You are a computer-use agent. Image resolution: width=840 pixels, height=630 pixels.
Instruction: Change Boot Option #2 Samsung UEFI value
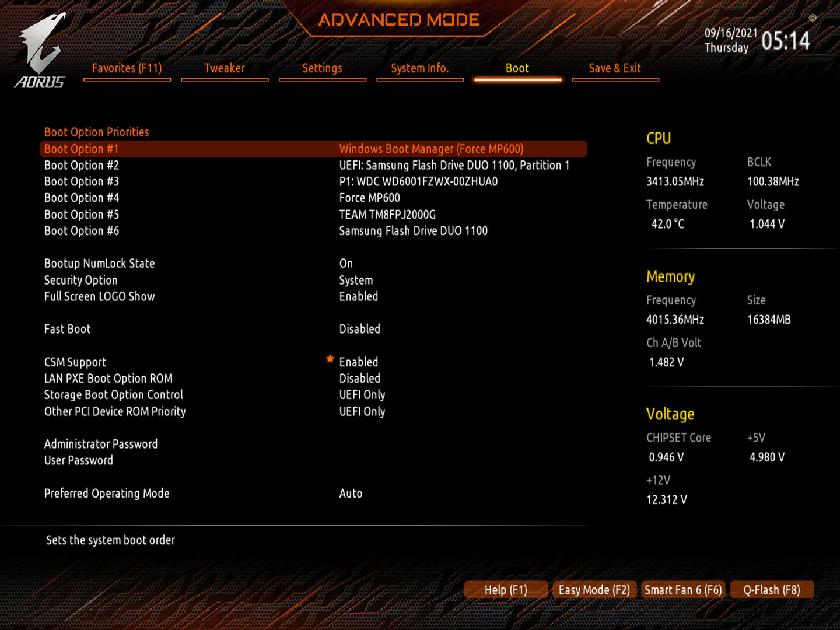[x=454, y=165]
